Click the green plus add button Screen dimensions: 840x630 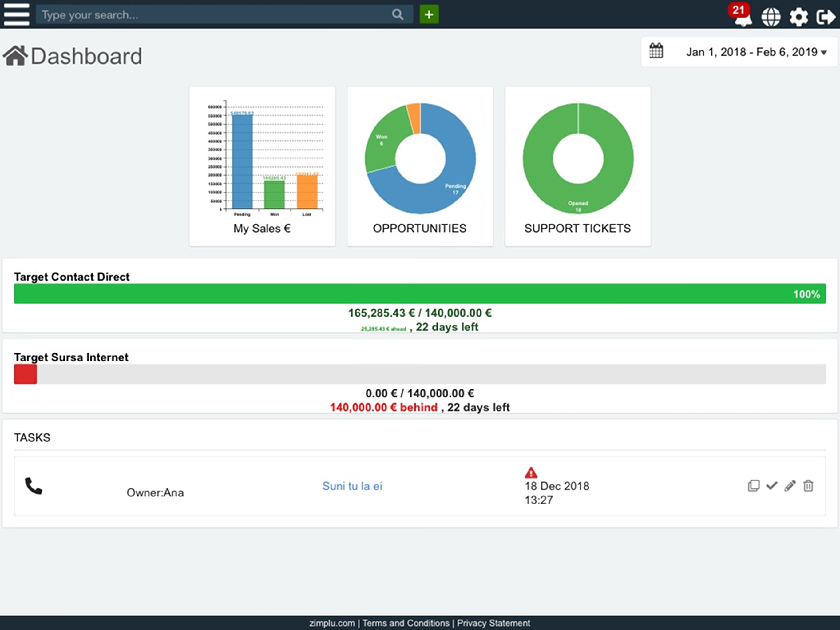click(429, 14)
